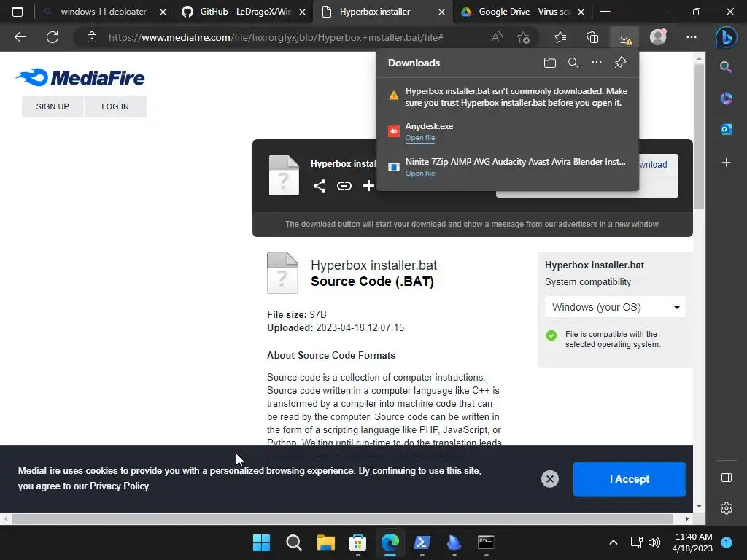Screen dimensions: 747x560
Task: Select the Anydesk.exe download name
Action: 429,126
